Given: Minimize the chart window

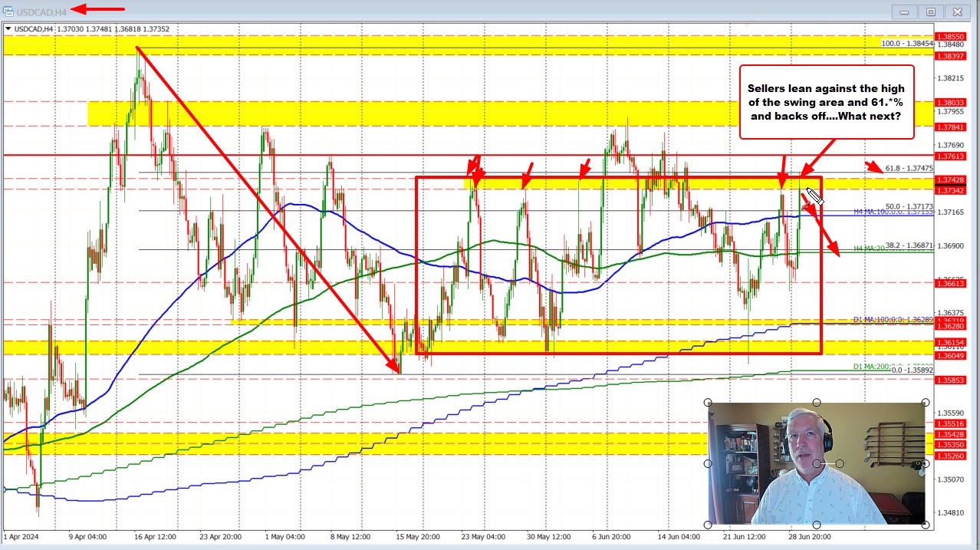Looking at the screenshot, I should pyautogui.click(x=903, y=12).
